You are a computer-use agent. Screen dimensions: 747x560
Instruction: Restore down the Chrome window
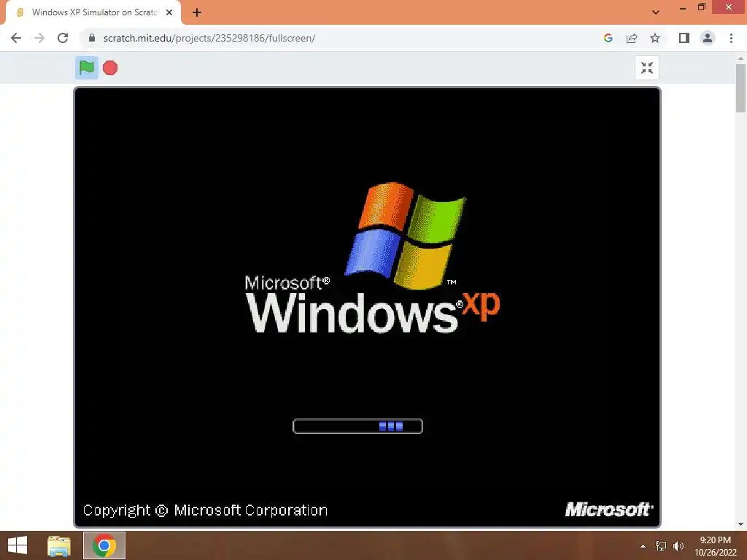[701, 7]
